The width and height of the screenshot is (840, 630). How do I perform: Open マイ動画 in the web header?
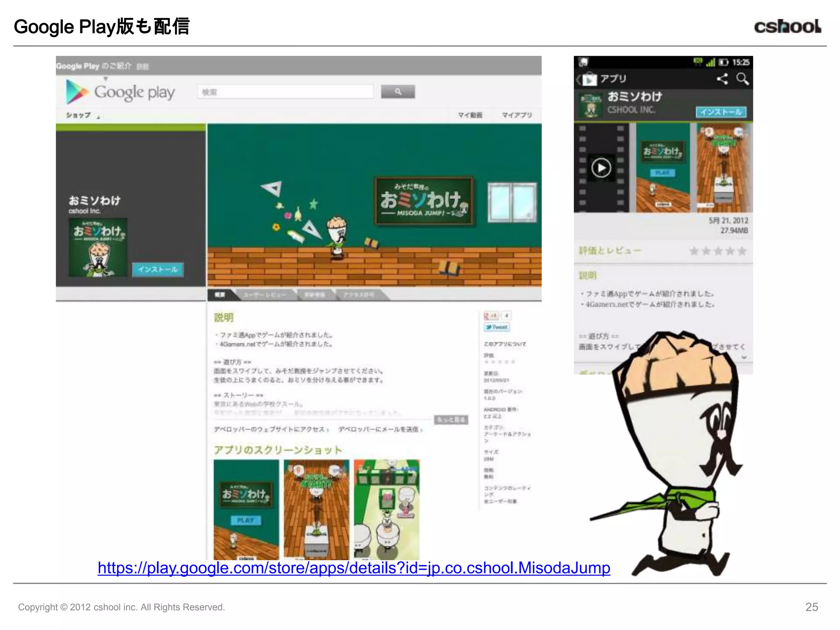470,115
